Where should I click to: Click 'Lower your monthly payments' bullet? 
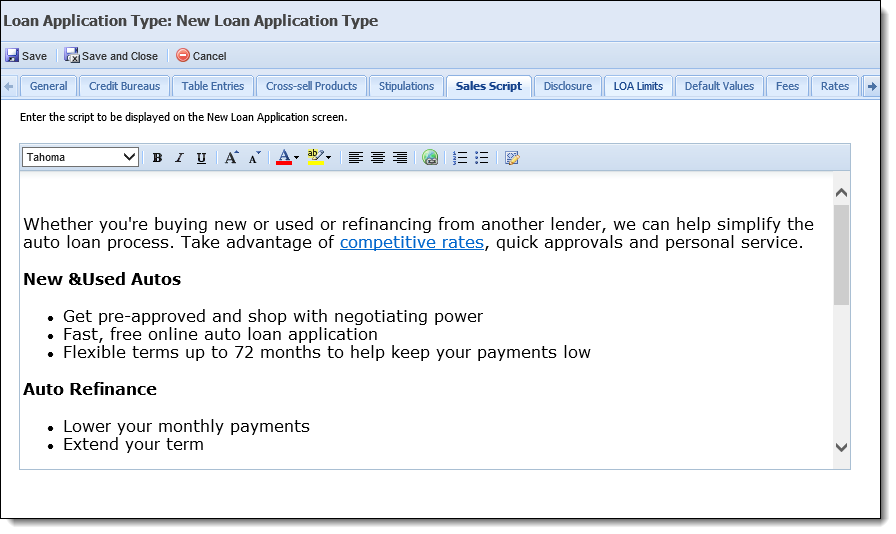tap(186, 427)
